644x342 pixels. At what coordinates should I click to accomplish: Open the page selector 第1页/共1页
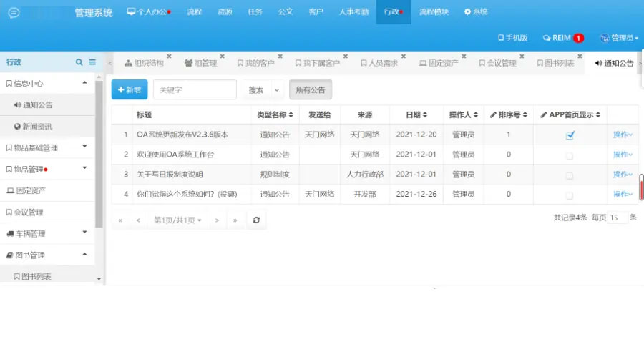coord(177,220)
